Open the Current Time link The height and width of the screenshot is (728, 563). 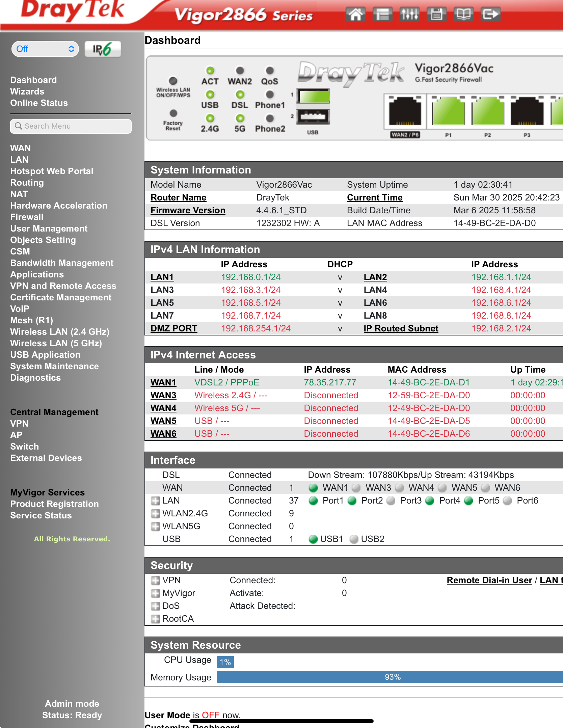pos(375,197)
